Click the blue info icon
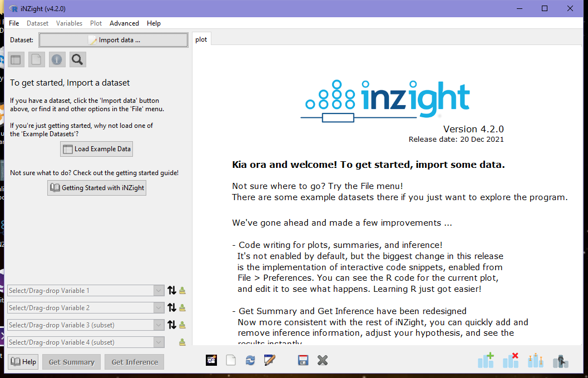Screen dimensions: 588x378 (57, 59)
